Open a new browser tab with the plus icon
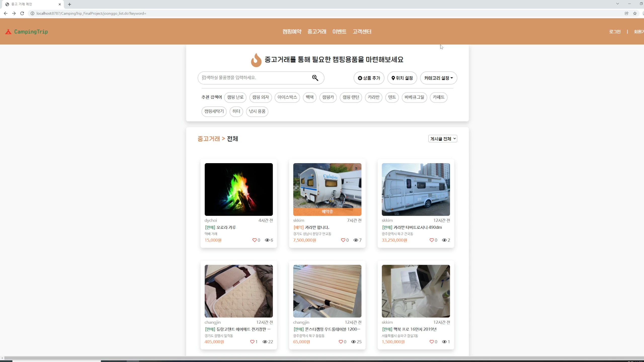This screenshot has width=644, height=362. click(x=69, y=4)
